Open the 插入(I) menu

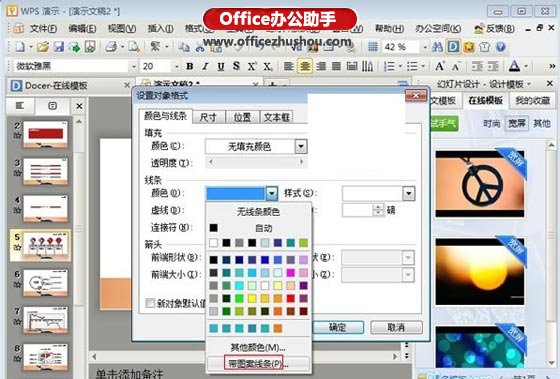(x=161, y=29)
